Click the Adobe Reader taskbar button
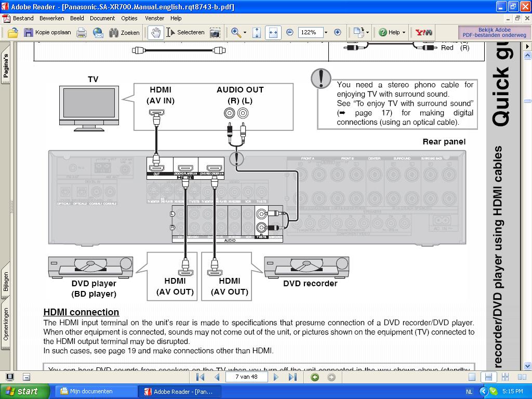 [180, 392]
